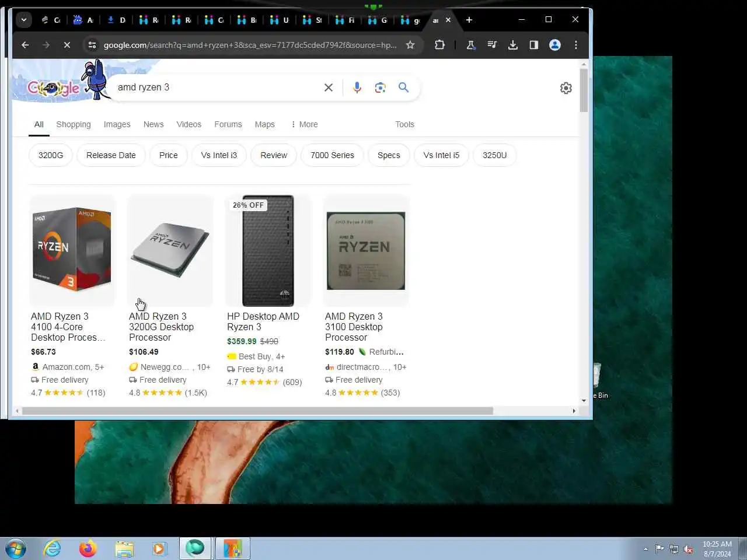
Task: Stop loading the page
Action: click(67, 45)
